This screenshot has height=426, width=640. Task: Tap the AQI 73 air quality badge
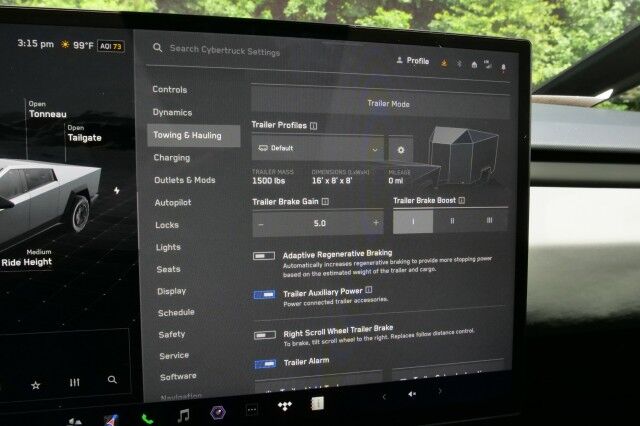pyautogui.click(x=111, y=46)
